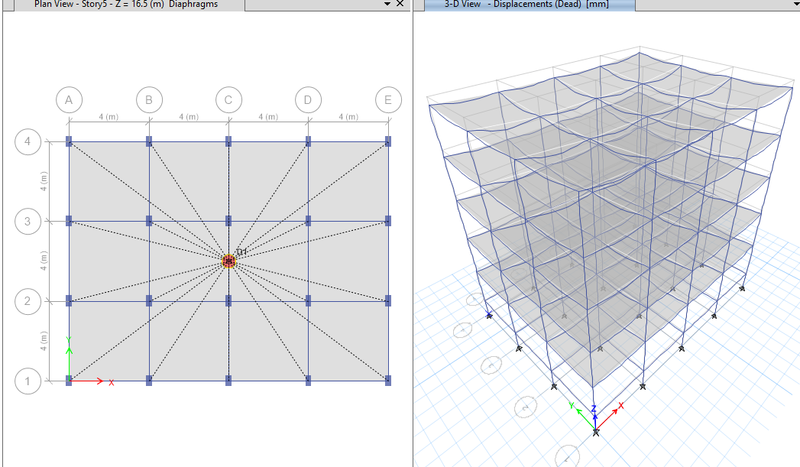Select the column at grid E-4
800x467 pixels.
tap(388, 141)
